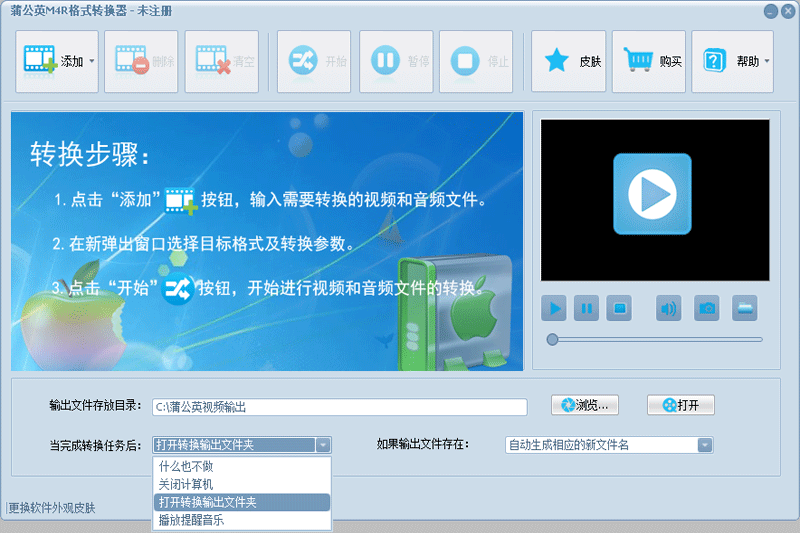Image resolution: width=800 pixels, height=533 pixels.
Task: Select 什么也不做 from the list
Action: point(242,466)
